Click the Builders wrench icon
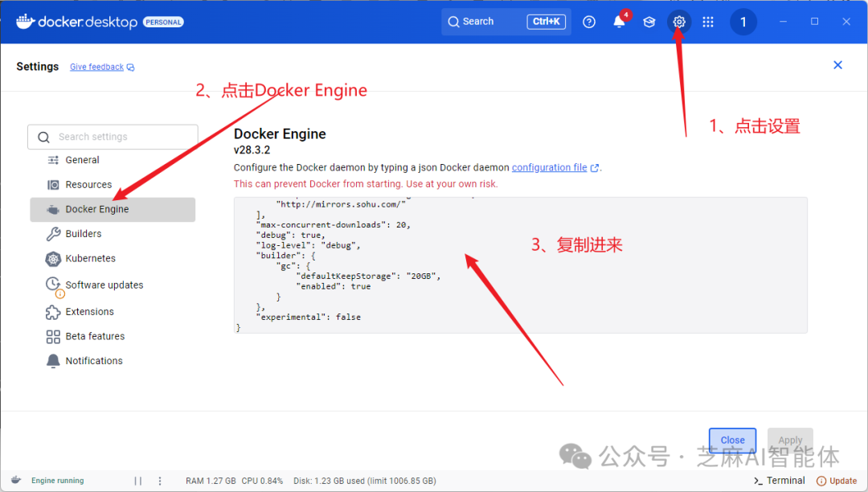The image size is (868, 492). coord(53,234)
